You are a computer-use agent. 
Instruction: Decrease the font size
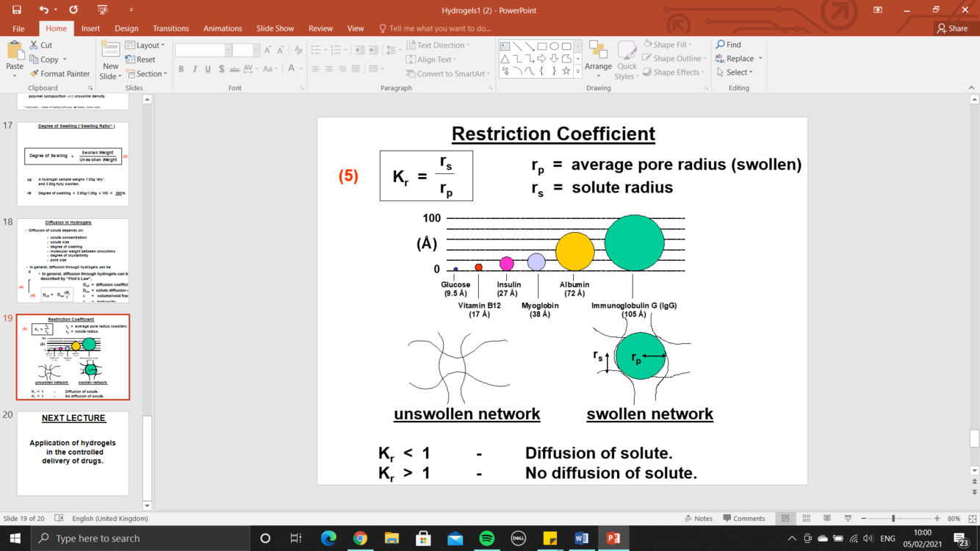point(281,50)
